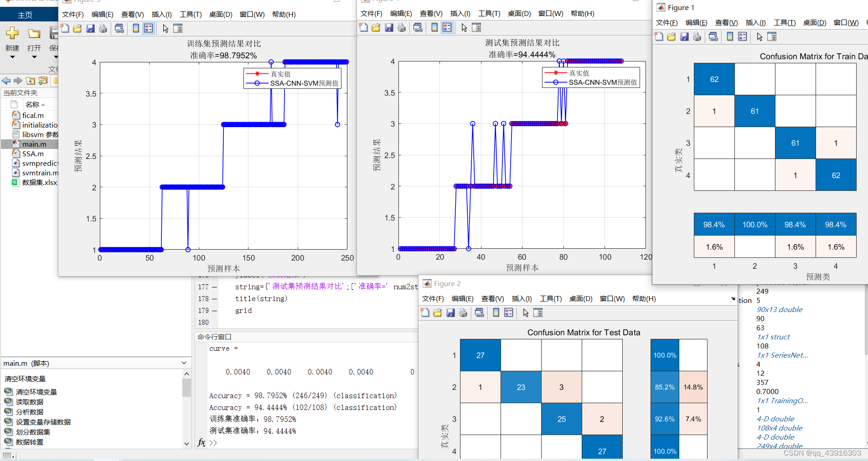The width and height of the screenshot is (868, 461).
Task: Toggle Edit Plot arrow in training-set figure toolbar
Action: point(165,28)
